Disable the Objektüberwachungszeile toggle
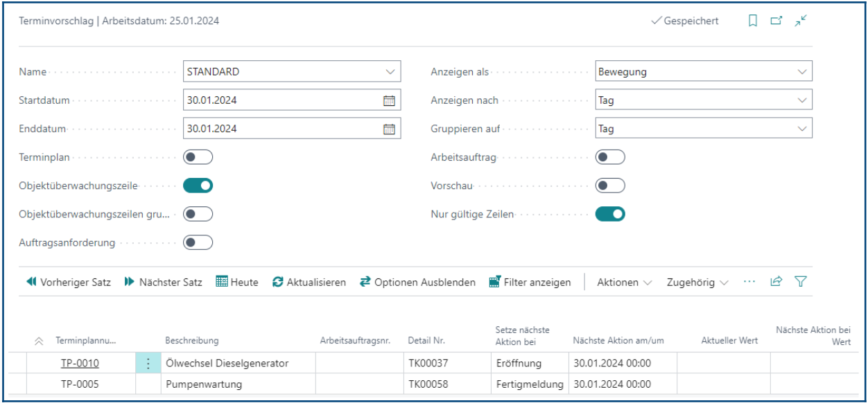Viewport: 868px width, 403px height. pyautogui.click(x=198, y=186)
